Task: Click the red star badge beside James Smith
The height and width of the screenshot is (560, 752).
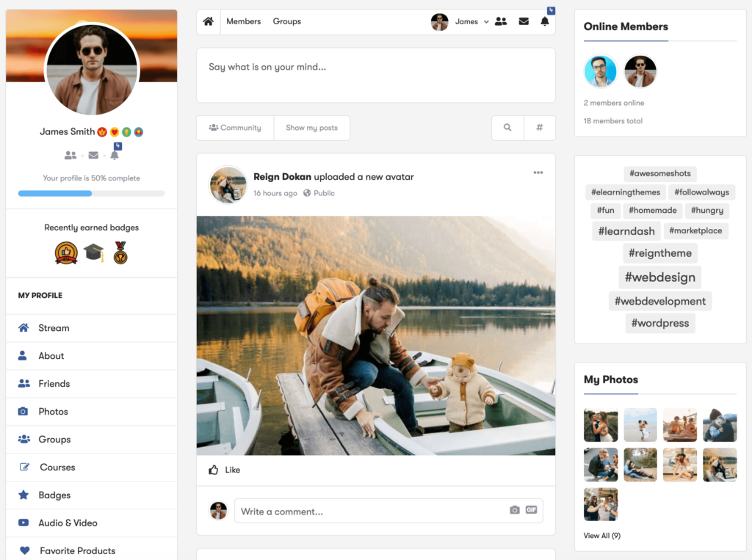Action: (x=102, y=132)
